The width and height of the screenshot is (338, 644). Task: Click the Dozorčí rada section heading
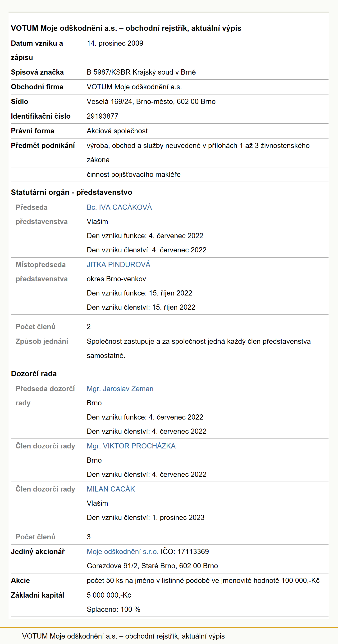click(x=34, y=374)
